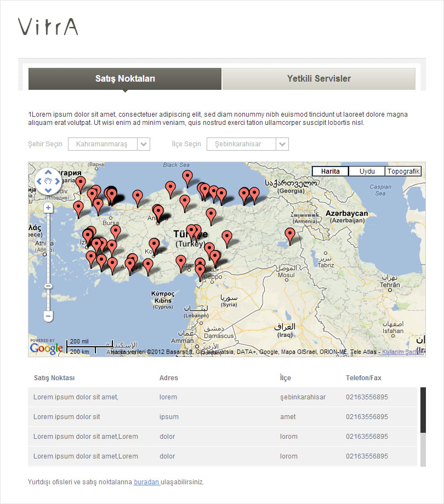This screenshot has width=444, height=504.
Task: Click the VitrA logo
Action: 48,26
